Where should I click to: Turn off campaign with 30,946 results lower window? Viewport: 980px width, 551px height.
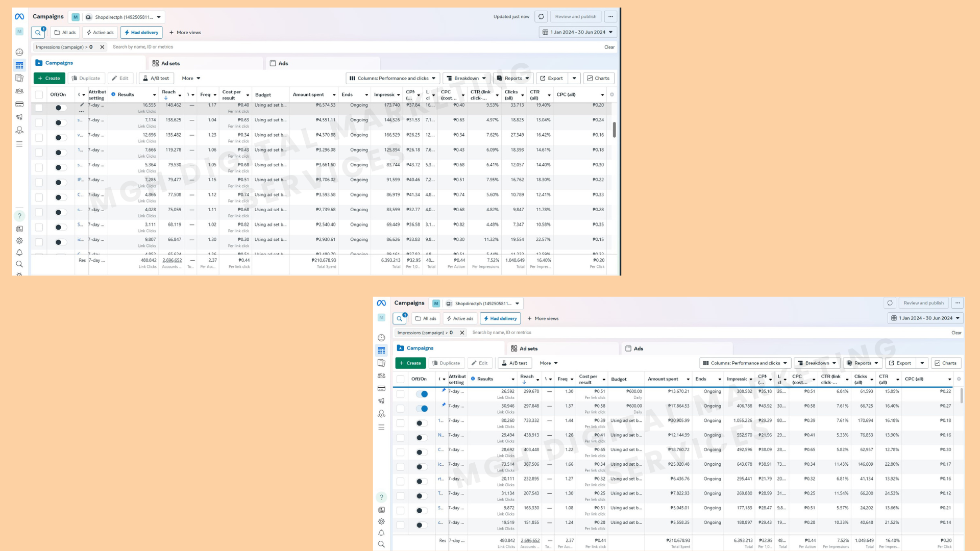tap(422, 409)
